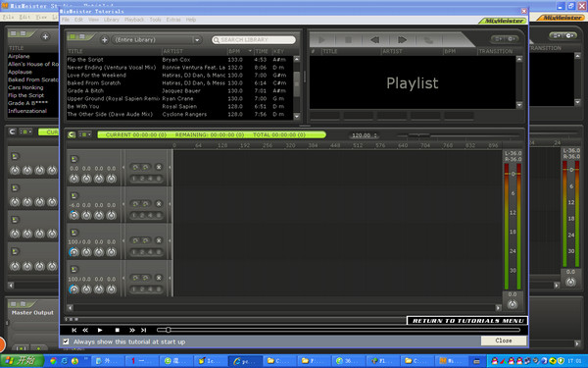Collapse fourth track's control panel arrow
The image size is (588, 368).
point(123,278)
